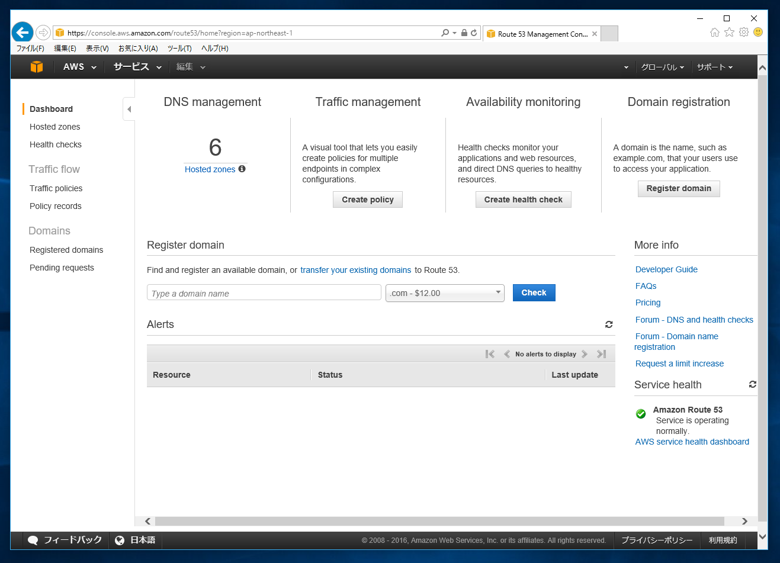This screenshot has width=780, height=563.
Task: Open Health checks in sidebar
Action: (x=55, y=145)
